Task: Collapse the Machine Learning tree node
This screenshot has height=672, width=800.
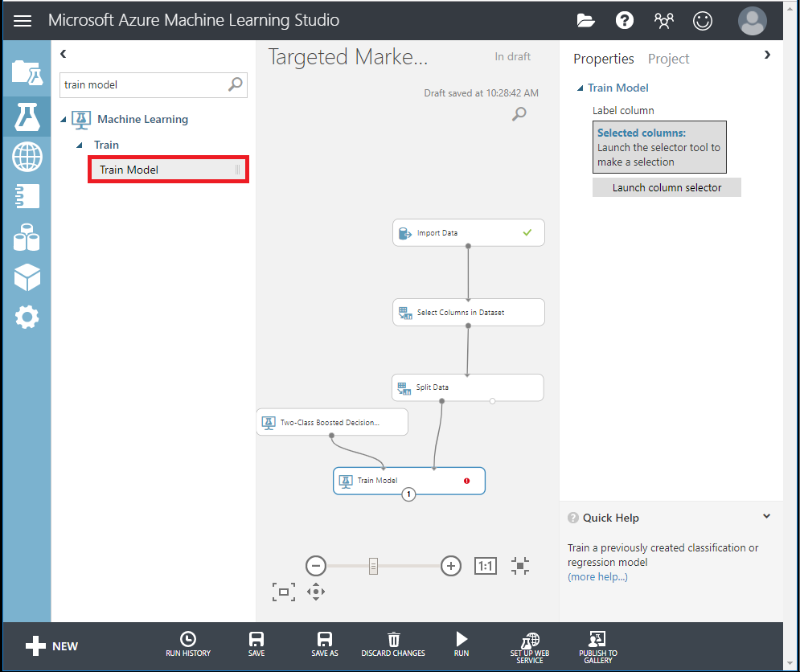Action: (x=64, y=120)
